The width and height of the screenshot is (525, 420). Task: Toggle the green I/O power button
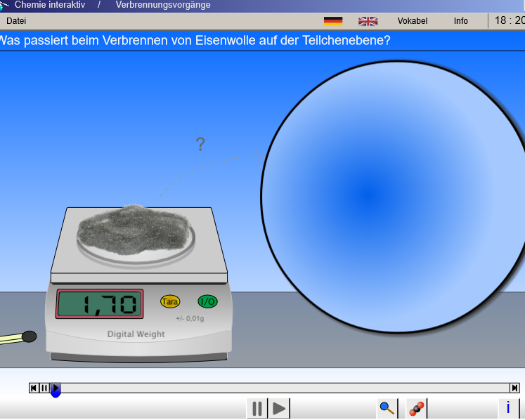pyautogui.click(x=207, y=301)
